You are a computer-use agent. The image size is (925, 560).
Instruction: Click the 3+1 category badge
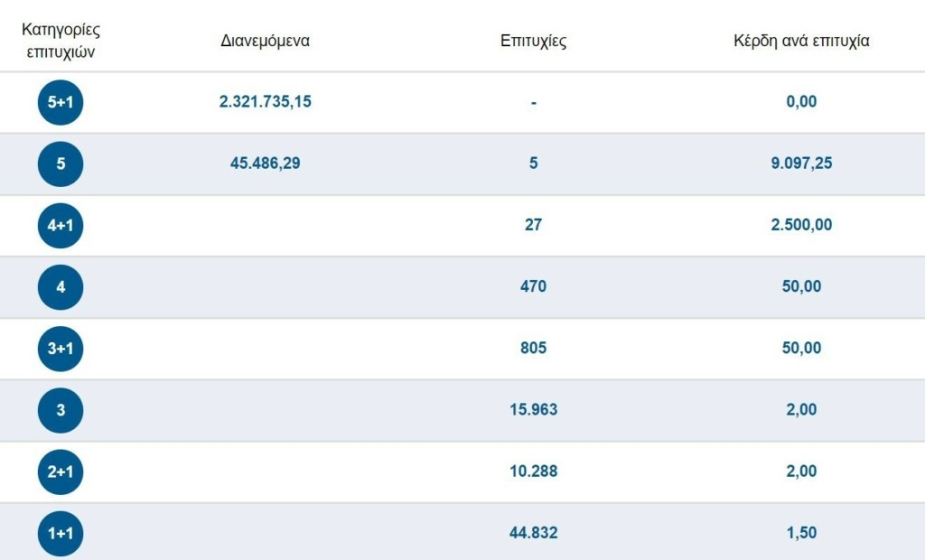61,349
